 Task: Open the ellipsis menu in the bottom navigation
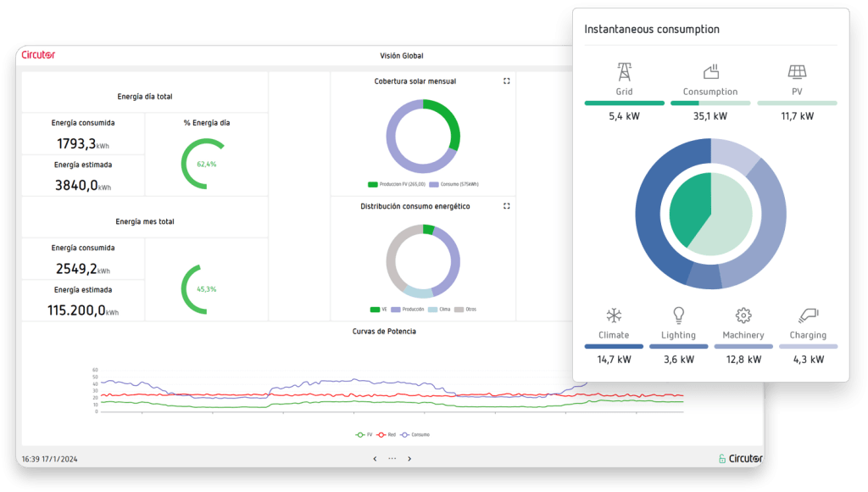click(x=392, y=458)
